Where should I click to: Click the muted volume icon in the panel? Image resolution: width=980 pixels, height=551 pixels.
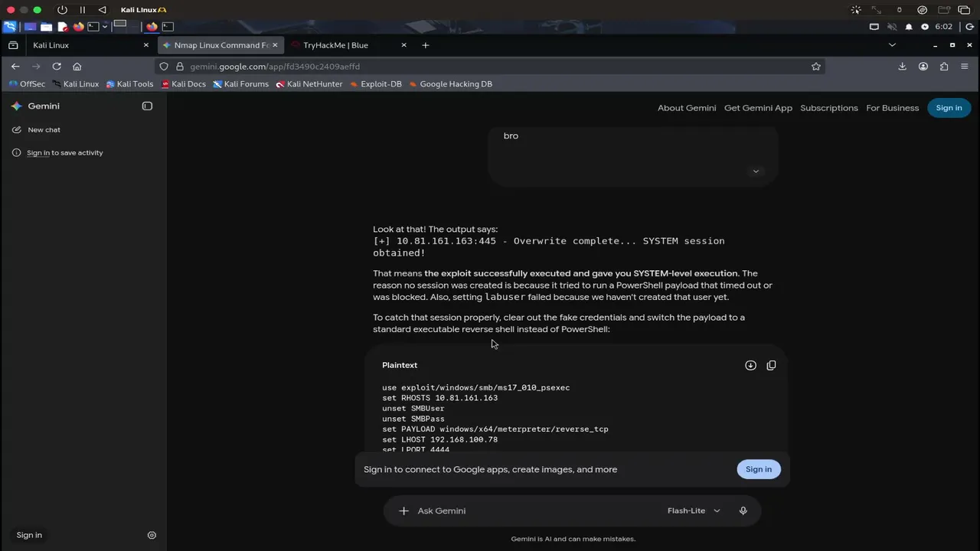click(892, 27)
